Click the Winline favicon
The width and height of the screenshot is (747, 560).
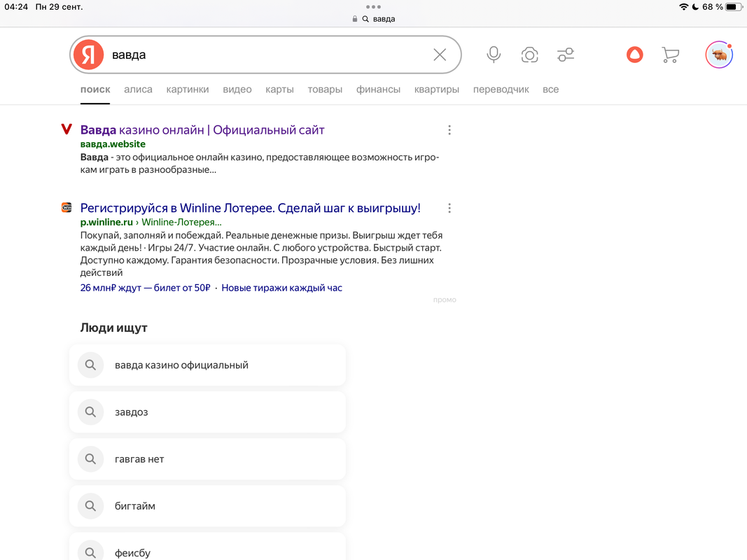(67, 207)
